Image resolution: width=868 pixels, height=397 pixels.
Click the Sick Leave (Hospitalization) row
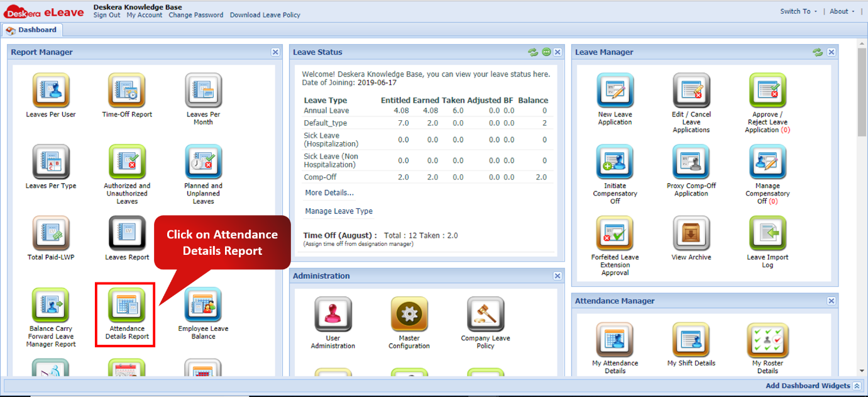click(427, 140)
